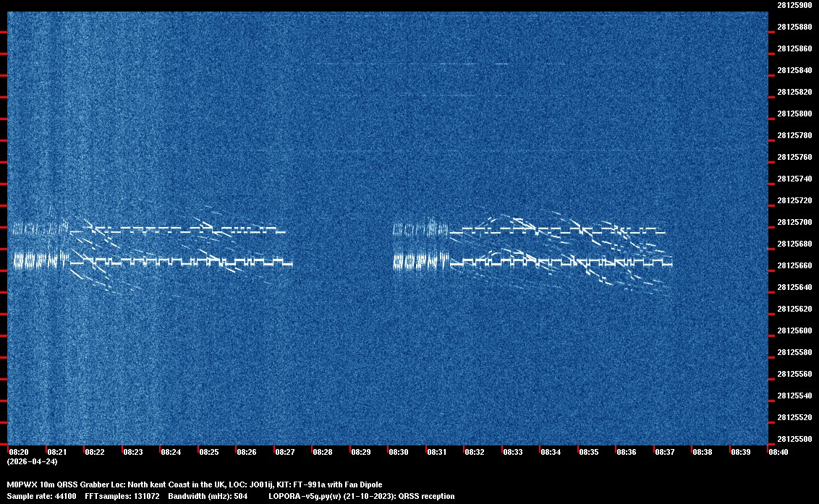Click the 28125900 frequency label

[794, 5]
